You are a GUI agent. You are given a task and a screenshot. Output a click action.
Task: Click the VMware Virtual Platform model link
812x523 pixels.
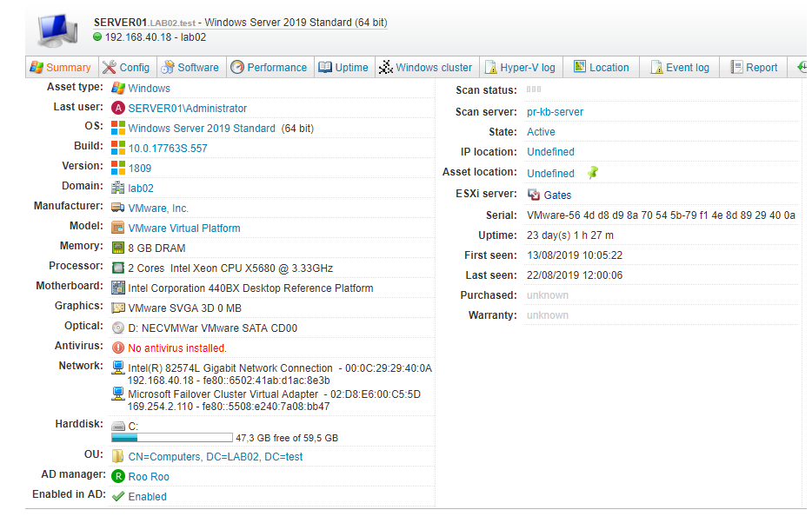[x=184, y=228]
